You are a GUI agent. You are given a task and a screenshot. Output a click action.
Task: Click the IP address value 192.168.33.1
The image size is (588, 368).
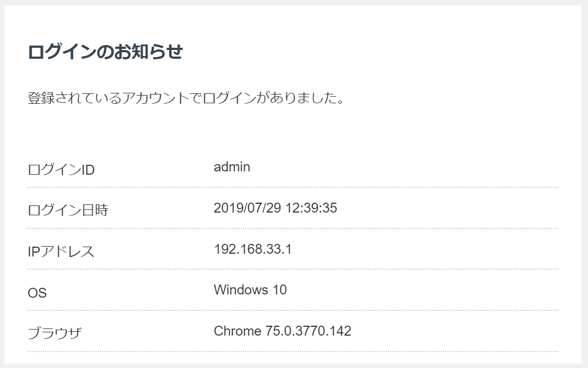(252, 249)
